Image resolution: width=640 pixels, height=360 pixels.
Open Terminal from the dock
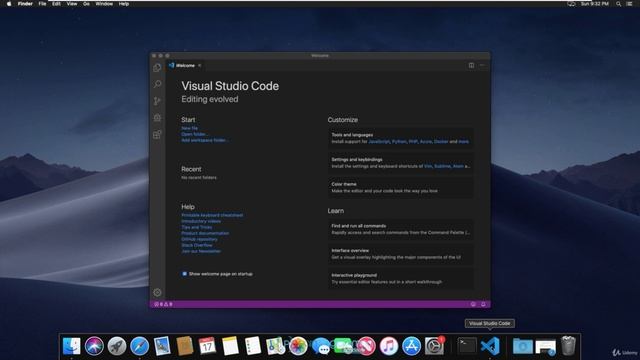pos(467,345)
